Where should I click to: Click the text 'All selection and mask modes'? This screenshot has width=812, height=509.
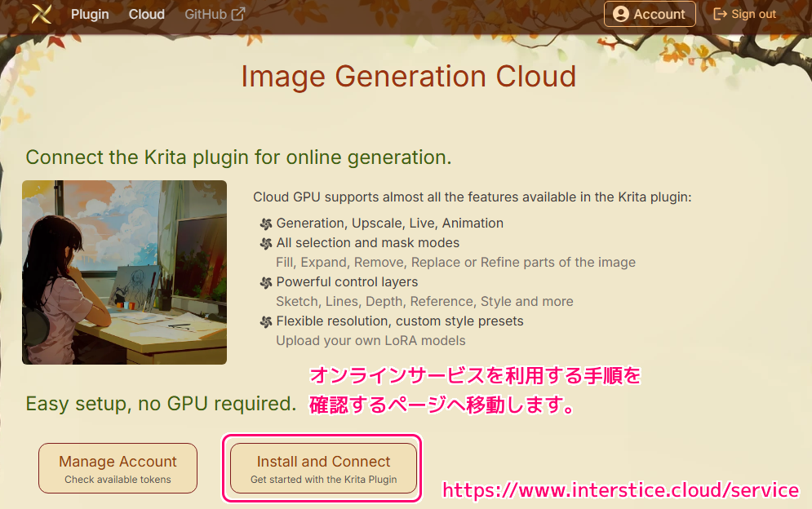point(368,243)
